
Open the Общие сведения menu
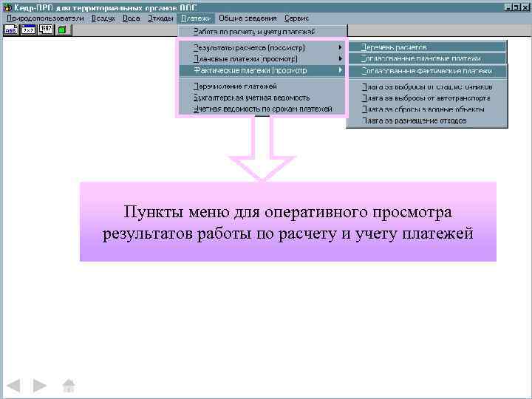[248, 18]
